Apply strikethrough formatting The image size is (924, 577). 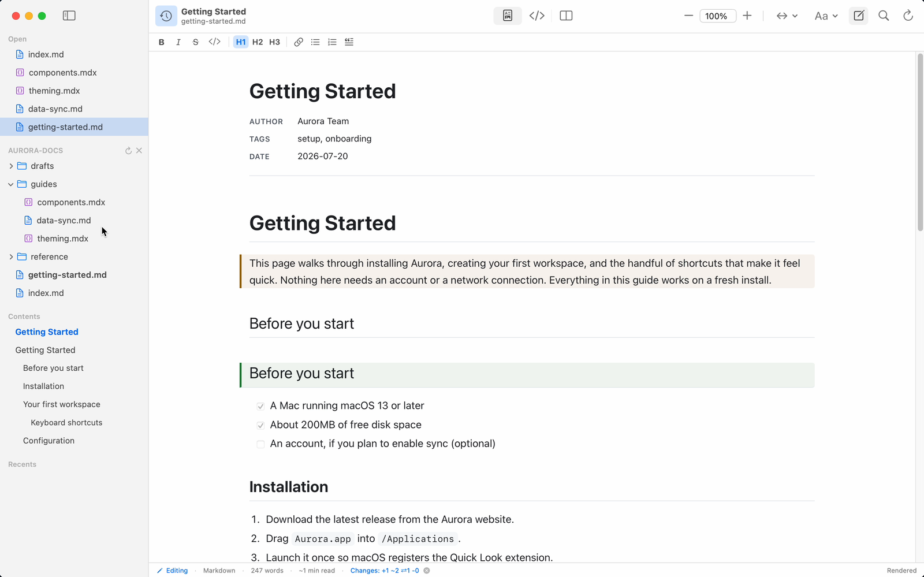[195, 42]
